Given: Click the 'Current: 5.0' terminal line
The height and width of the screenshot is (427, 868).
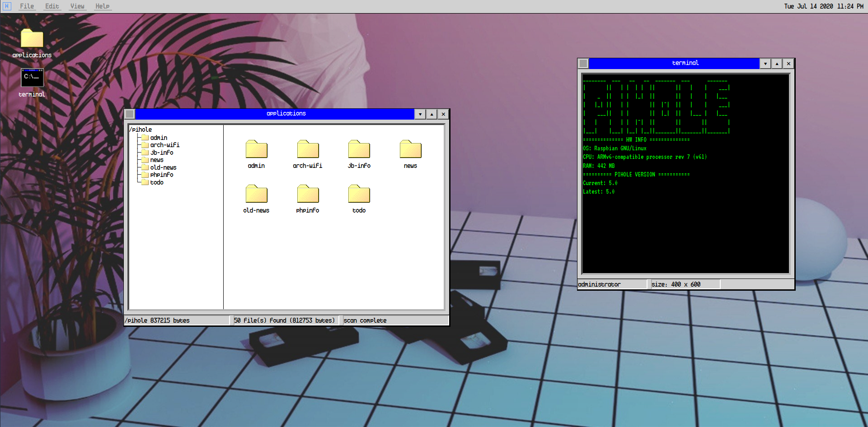Looking at the screenshot, I should [600, 183].
